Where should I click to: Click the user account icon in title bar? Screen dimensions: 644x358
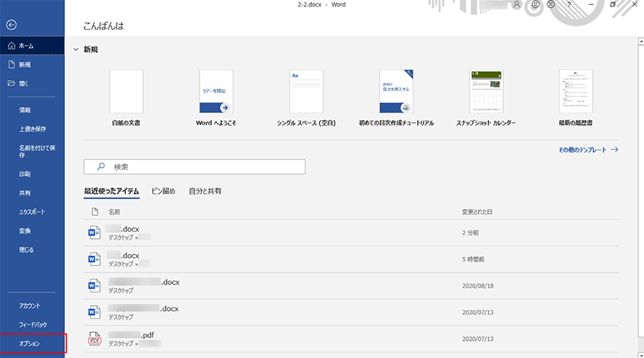(x=517, y=4)
